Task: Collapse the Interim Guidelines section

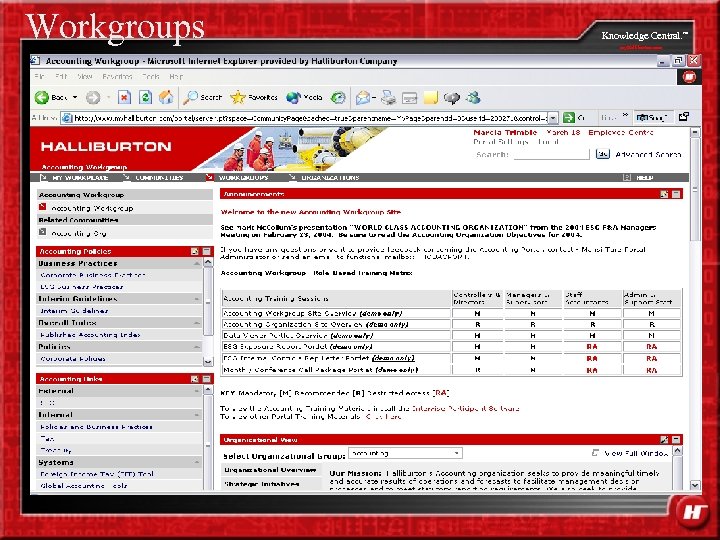Action: 197,299
